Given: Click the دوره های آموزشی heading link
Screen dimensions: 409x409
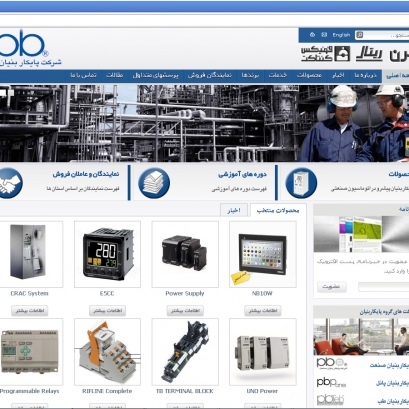Looking at the screenshot, I should pos(242,174).
